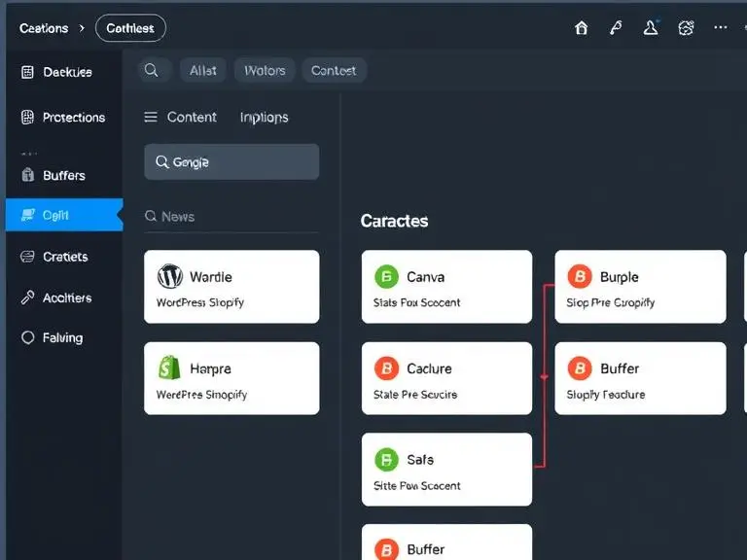Open the Caclure card
This screenshot has width=747, height=560.
(446, 378)
